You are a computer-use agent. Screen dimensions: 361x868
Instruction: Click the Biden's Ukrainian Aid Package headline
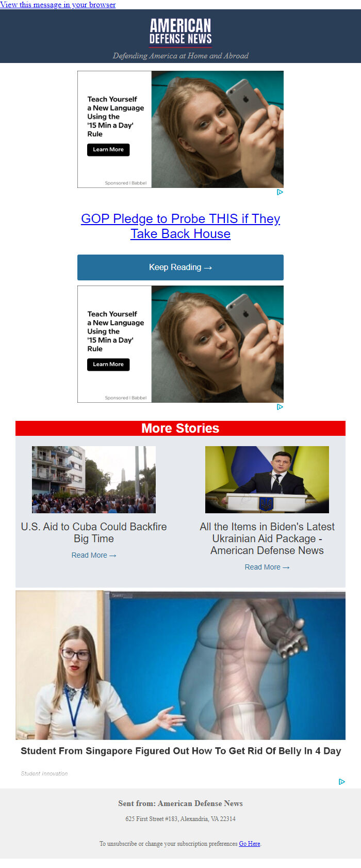[x=267, y=539]
